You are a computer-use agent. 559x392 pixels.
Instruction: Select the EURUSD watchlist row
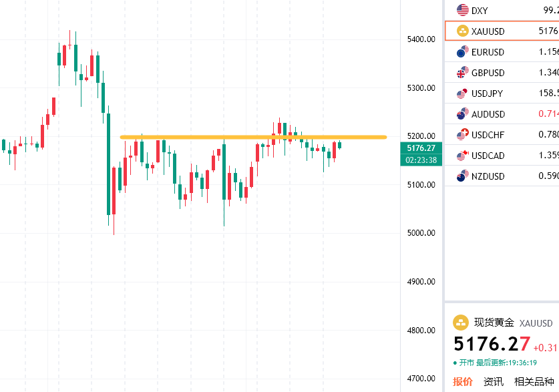point(502,52)
